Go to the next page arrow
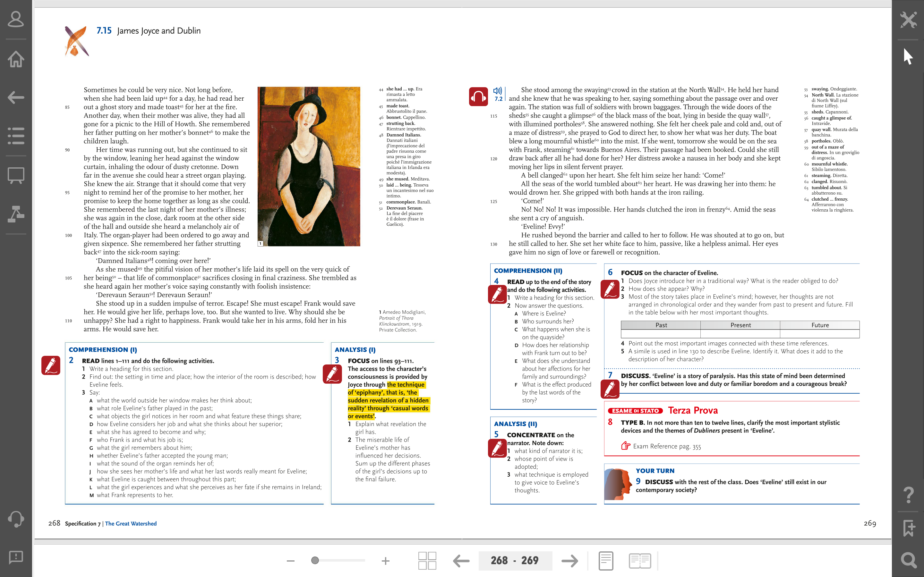The width and height of the screenshot is (924, 577). pos(570,561)
